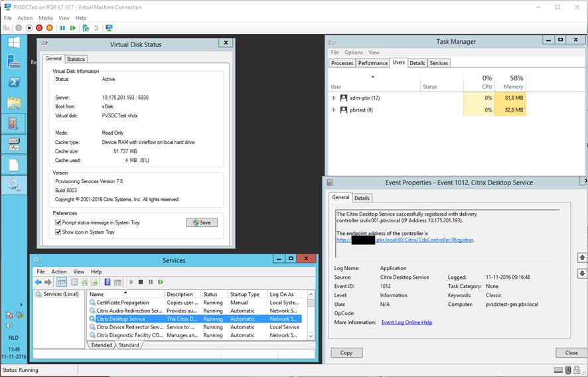Open the Action menu in VM Connection
Screen dimensions: 588x377
(x=25, y=18)
